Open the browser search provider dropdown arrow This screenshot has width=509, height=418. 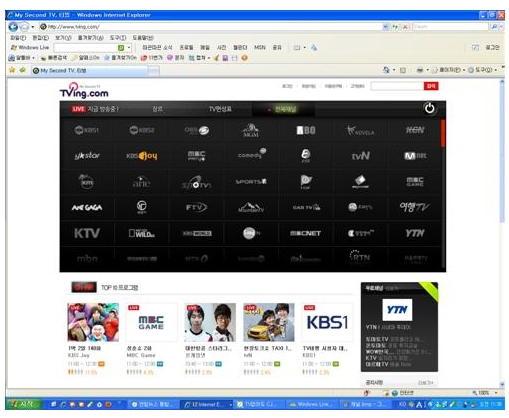pyautogui.click(x=501, y=27)
